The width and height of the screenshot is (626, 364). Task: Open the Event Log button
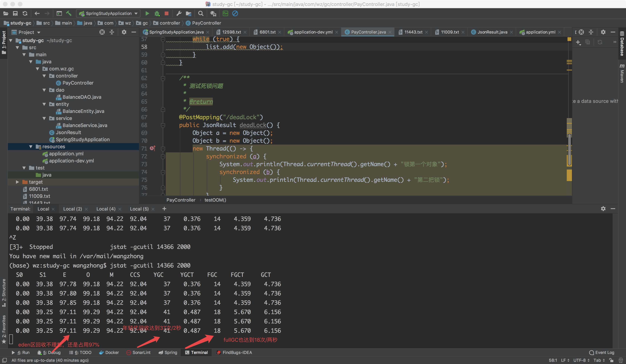point(601,352)
